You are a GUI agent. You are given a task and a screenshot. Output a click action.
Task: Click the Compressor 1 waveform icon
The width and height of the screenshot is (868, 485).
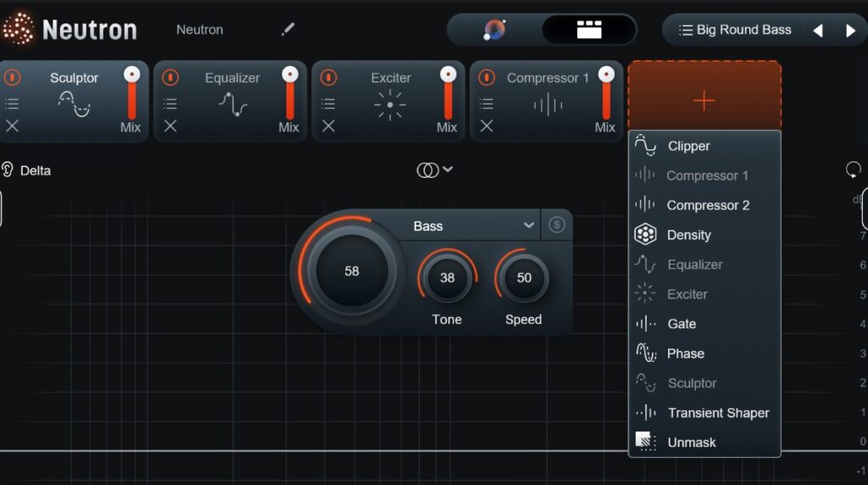(x=548, y=105)
